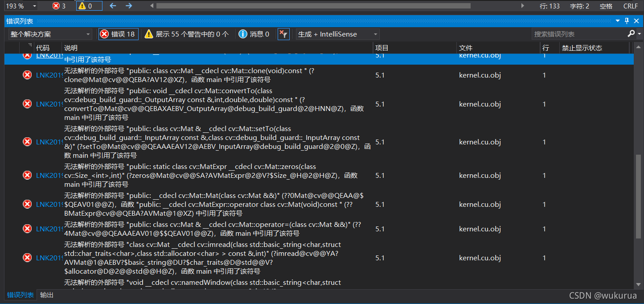
Task: Open the LNK2019 link for cv::imread
Action: 49,258
